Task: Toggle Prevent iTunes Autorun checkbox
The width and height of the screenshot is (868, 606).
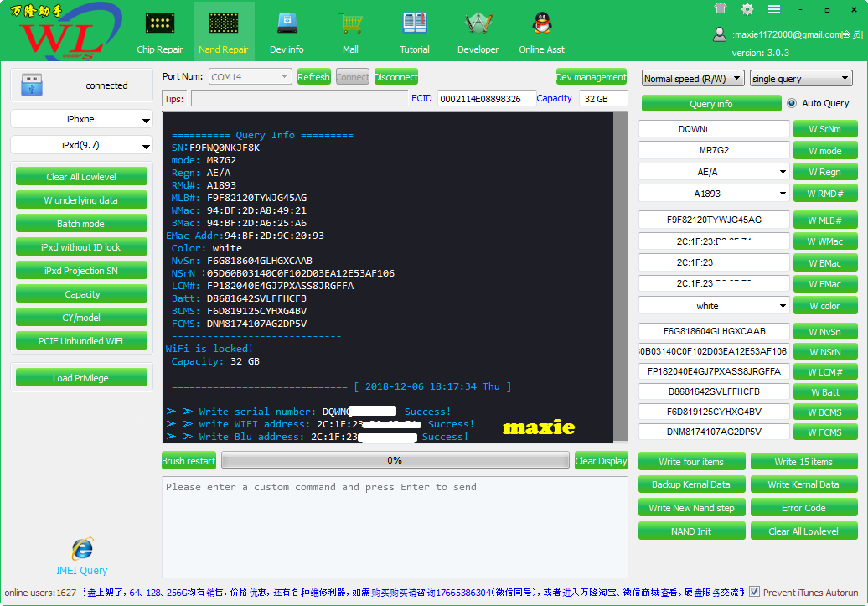Action: [754, 592]
